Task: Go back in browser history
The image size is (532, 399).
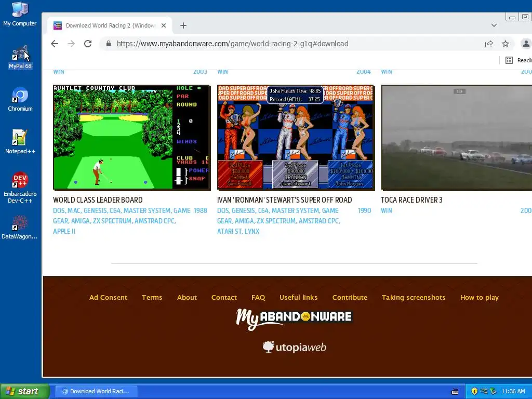Action: tap(55, 44)
